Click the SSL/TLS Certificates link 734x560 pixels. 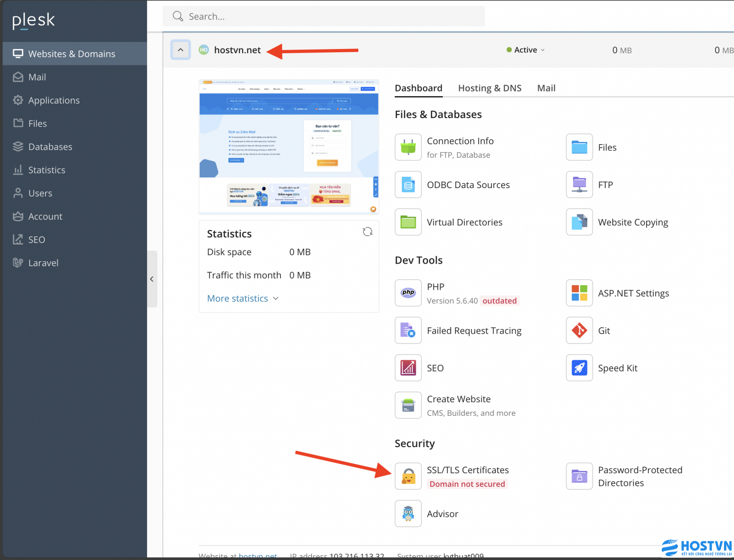tap(468, 470)
